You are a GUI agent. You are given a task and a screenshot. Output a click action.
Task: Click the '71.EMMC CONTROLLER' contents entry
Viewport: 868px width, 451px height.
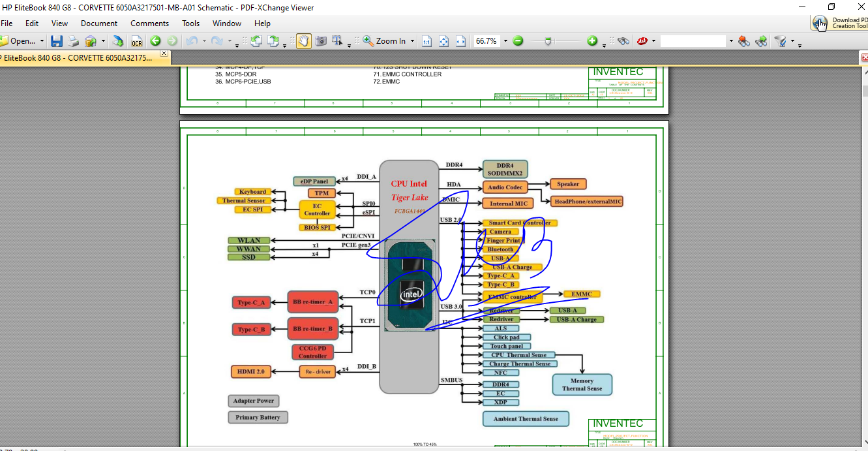point(407,74)
